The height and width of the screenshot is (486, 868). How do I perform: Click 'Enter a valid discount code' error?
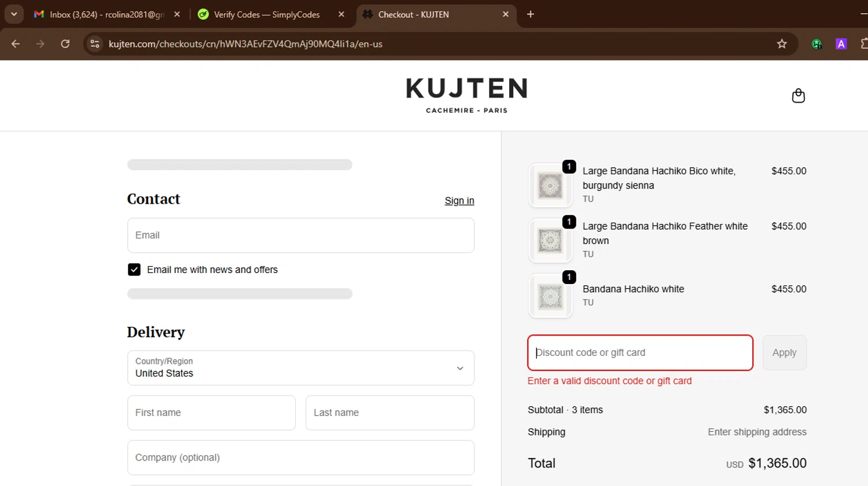610,381
